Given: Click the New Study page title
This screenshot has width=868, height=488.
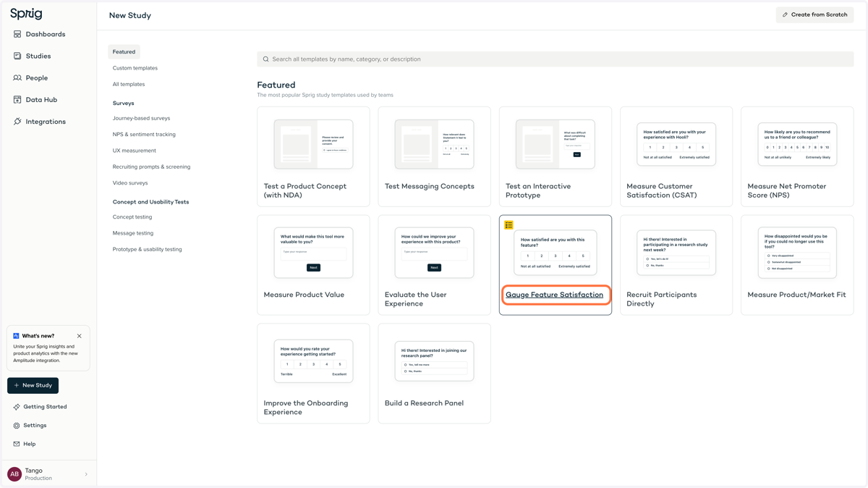Looking at the screenshot, I should coord(130,15).
